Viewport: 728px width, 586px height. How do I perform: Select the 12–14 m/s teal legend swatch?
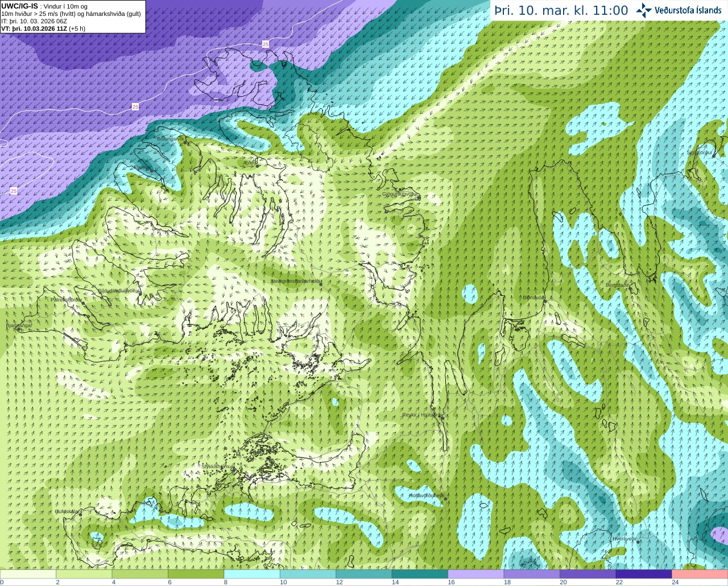(364, 574)
